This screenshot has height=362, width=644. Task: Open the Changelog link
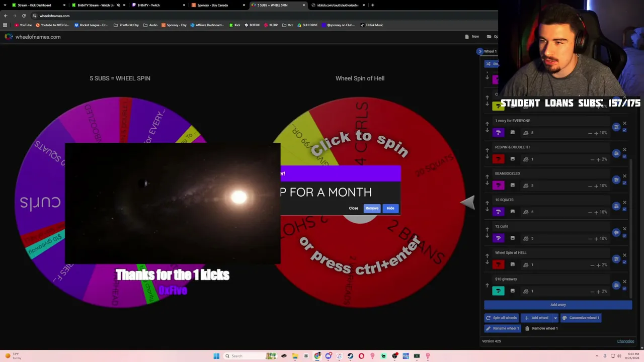626,341
